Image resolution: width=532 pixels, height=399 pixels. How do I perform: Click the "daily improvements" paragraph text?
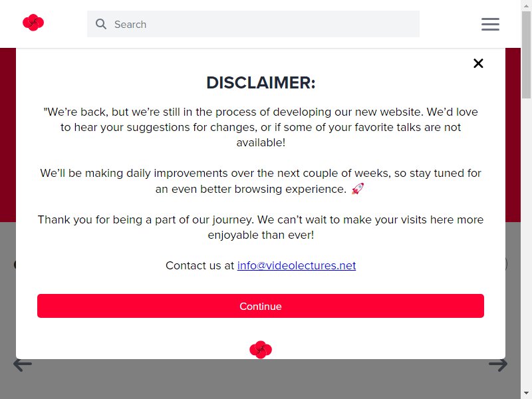point(261,181)
